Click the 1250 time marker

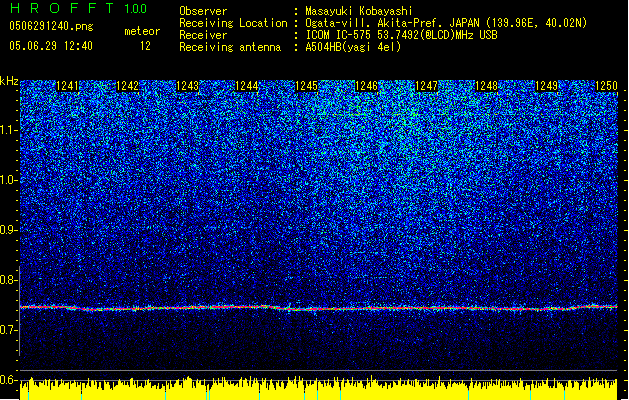606,86
